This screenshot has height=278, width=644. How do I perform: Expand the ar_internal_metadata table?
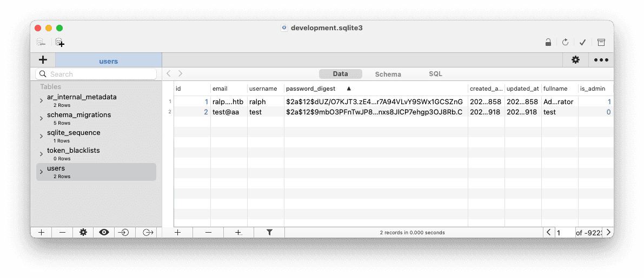[x=41, y=100]
